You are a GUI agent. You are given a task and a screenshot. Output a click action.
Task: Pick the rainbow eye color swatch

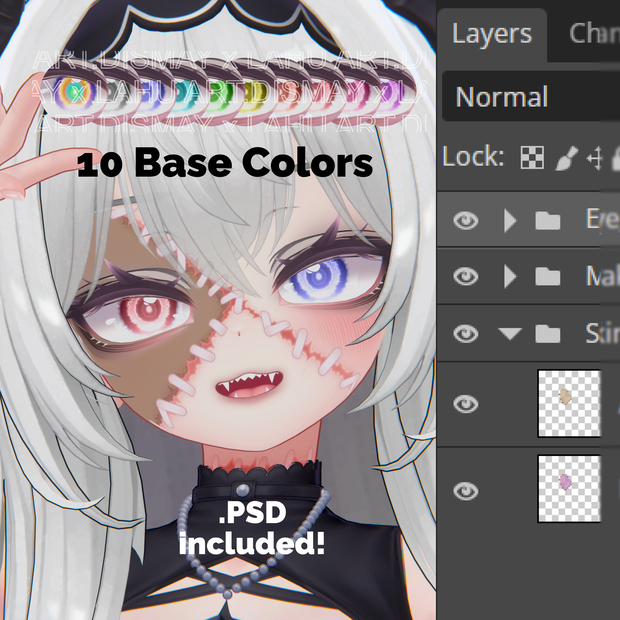point(72,92)
